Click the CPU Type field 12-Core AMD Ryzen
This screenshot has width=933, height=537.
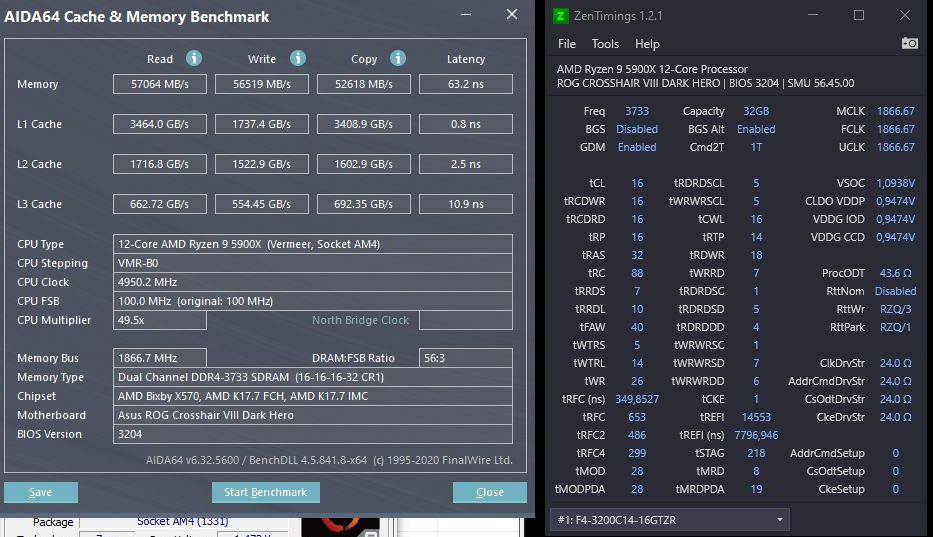click(x=312, y=244)
